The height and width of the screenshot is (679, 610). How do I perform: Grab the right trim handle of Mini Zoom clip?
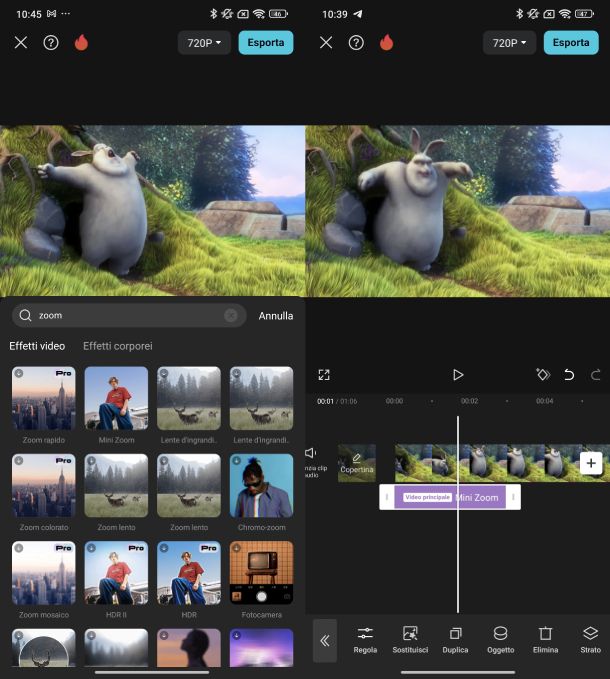(513, 497)
